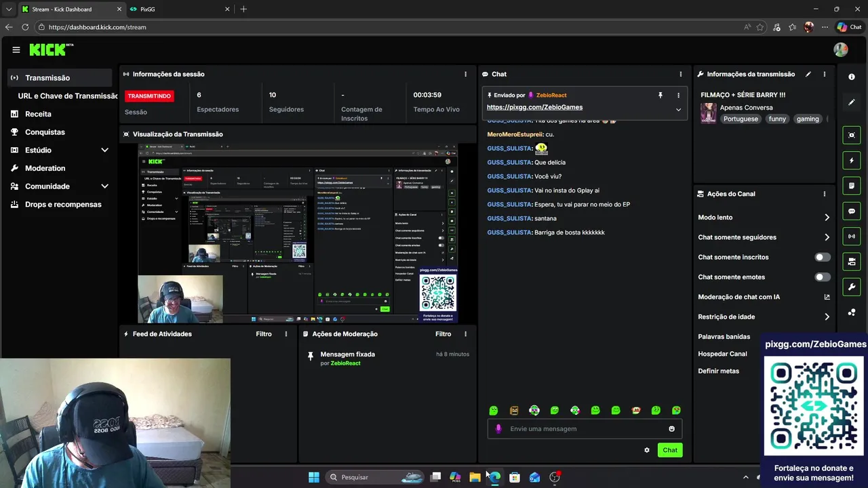Click the Windows Start button
868x488 pixels.
click(314, 477)
